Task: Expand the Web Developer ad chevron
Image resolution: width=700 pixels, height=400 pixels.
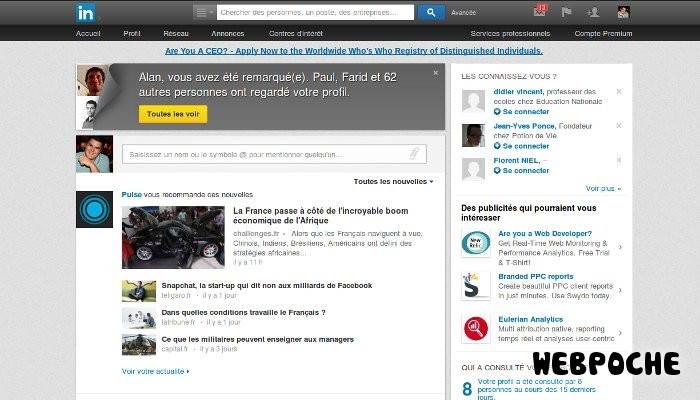Action: (621, 247)
